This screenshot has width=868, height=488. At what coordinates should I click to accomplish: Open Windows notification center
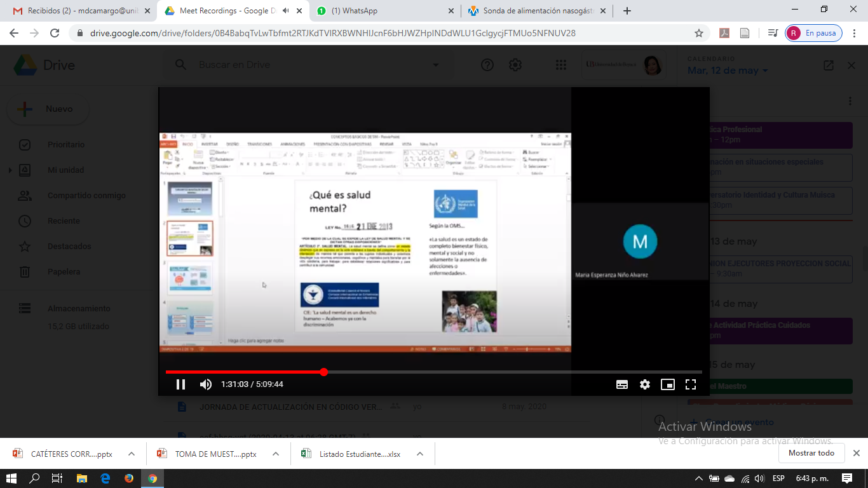click(847, 478)
